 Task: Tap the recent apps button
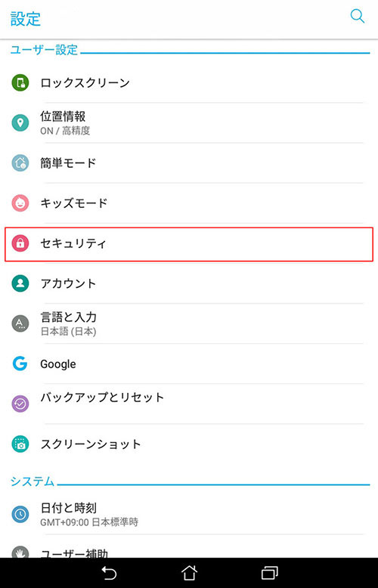269,573
